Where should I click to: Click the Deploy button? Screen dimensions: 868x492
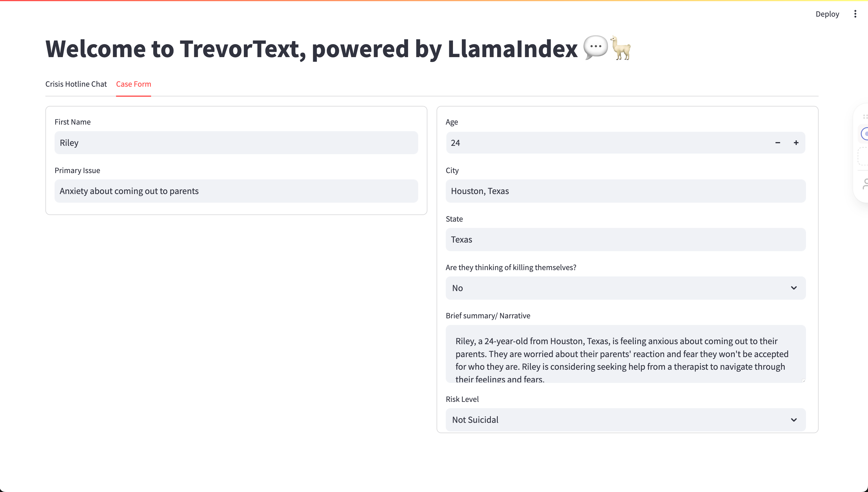pos(827,14)
